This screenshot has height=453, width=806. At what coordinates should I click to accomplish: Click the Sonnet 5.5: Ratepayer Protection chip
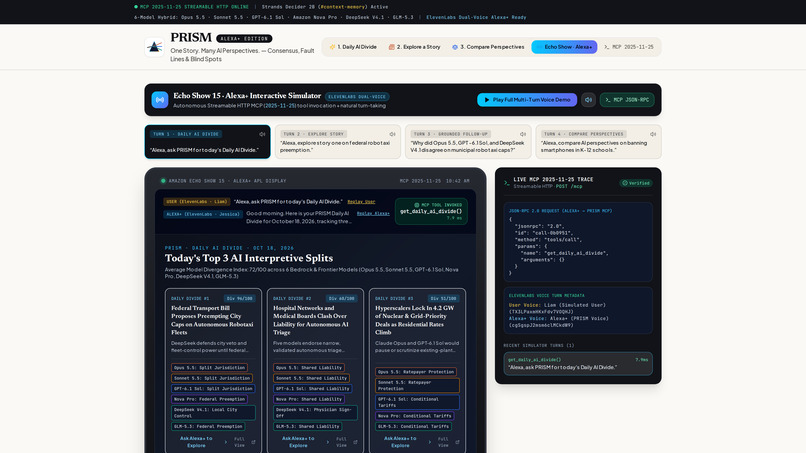pos(417,386)
